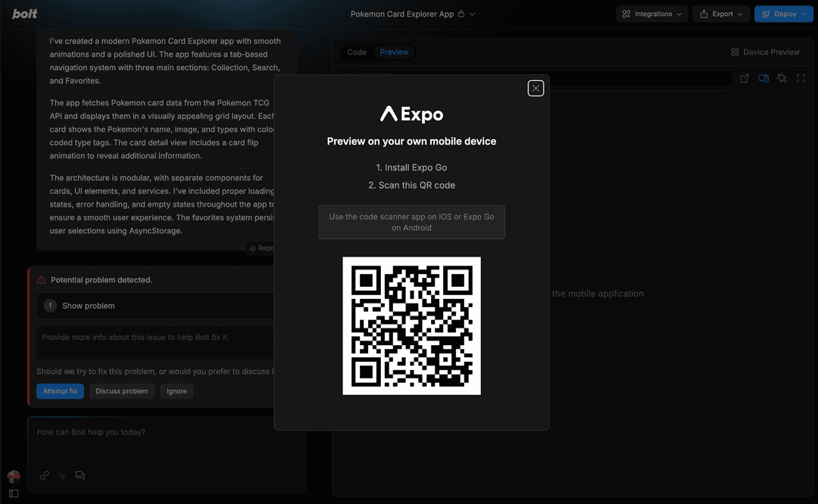Click the Integrations grid icon
Screen dimensions: 818x504
[626, 14]
